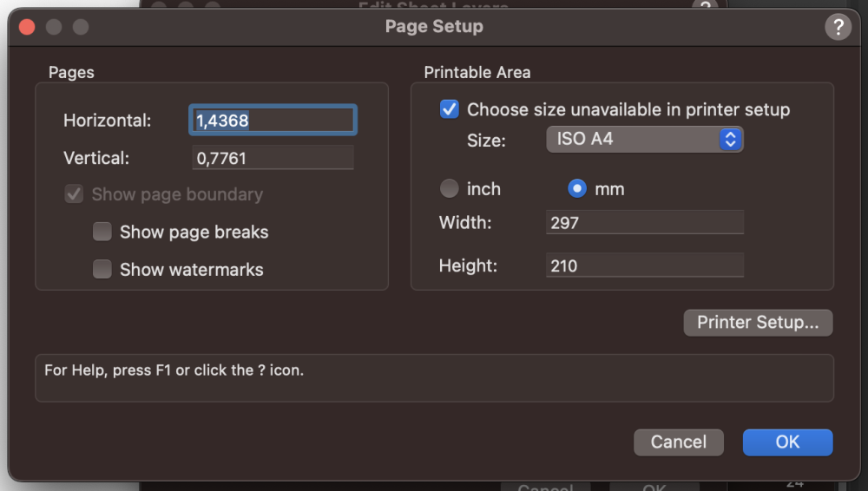Click the gray minimize button in title bar
This screenshot has width=868, height=491.
click(x=54, y=27)
